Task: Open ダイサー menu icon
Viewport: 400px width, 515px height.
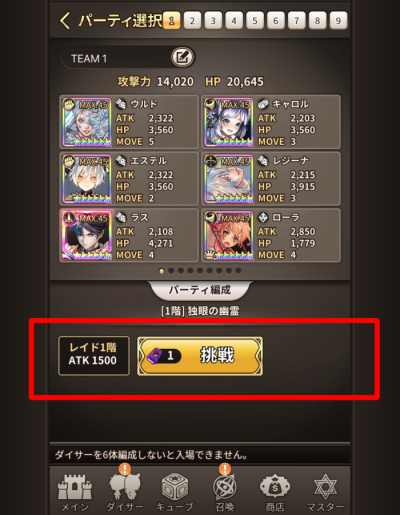Action: click(125, 492)
